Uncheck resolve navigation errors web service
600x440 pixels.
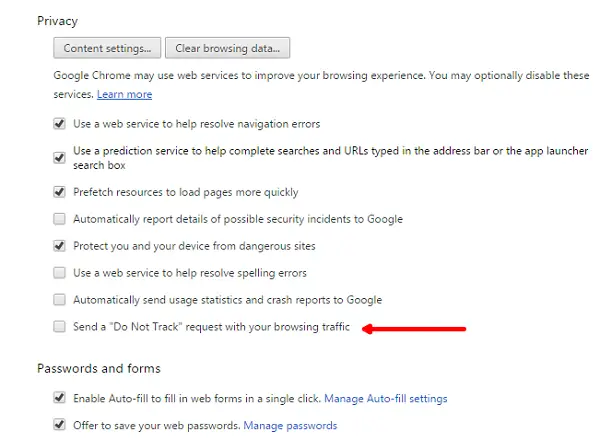point(59,124)
